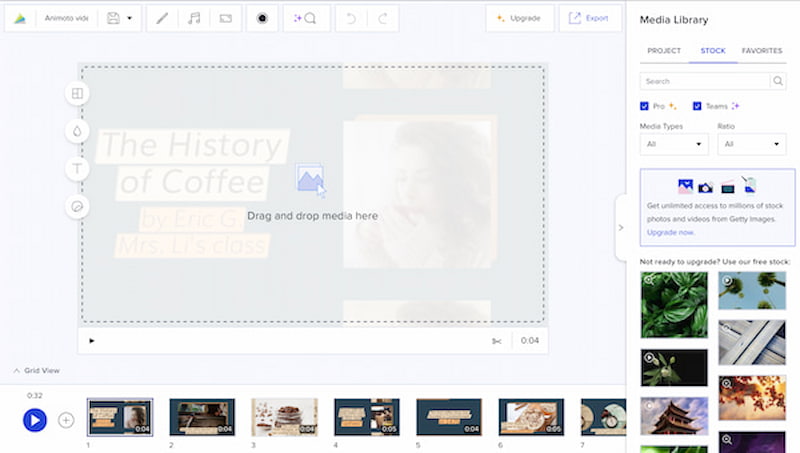This screenshot has height=453, width=800.
Task: Toggle the Pro checkbox
Action: pos(645,106)
